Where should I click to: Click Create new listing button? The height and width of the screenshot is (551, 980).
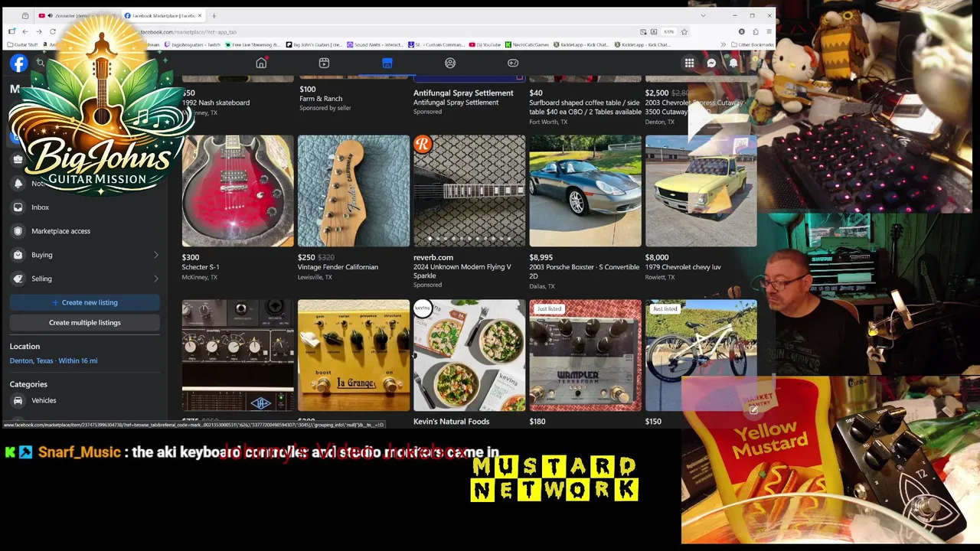pyautogui.click(x=85, y=302)
